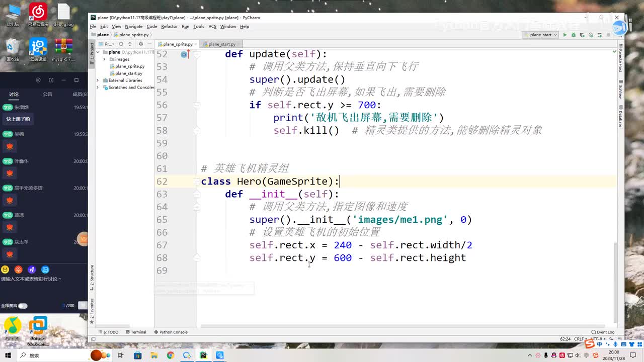Screen dimensions: 644x362
Task: Expand External Libraries in the project tree
Action: tap(98, 80)
